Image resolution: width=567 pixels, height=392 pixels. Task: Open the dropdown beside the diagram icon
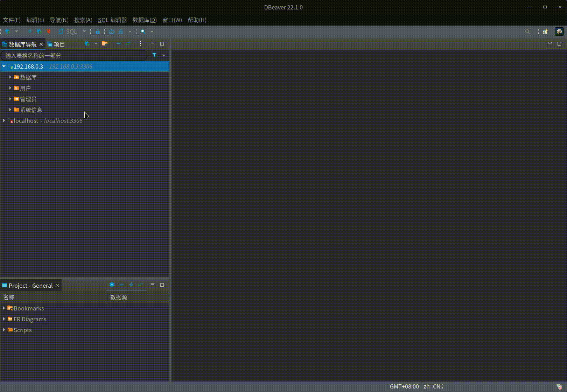[x=130, y=31]
